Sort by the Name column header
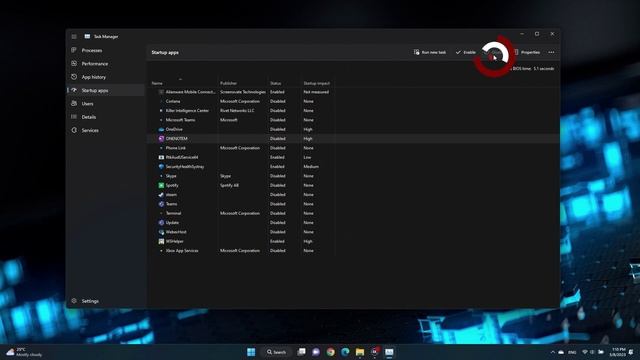This screenshot has height=360, width=640. [x=157, y=83]
